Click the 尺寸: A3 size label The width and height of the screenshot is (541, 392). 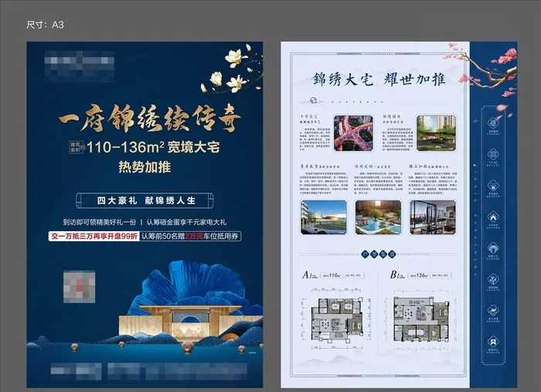coord(45,25)
